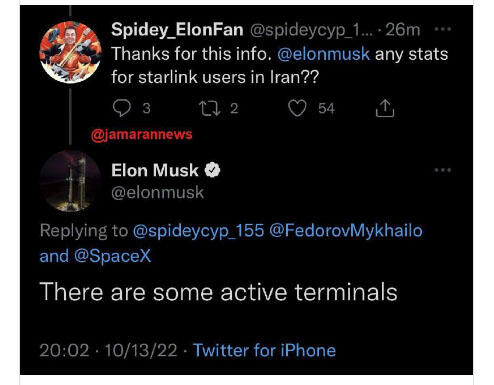The height and width of the screenshot is (385, 494).
Task: Click the @SpaceX mention link
Action: pyautogui.click(x=113, y=256)
